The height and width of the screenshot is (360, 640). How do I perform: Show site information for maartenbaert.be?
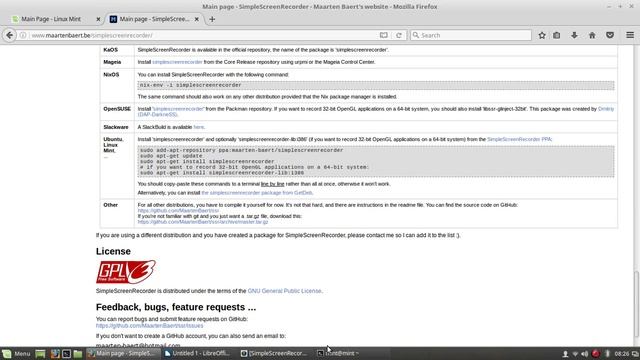pos(23,36)
